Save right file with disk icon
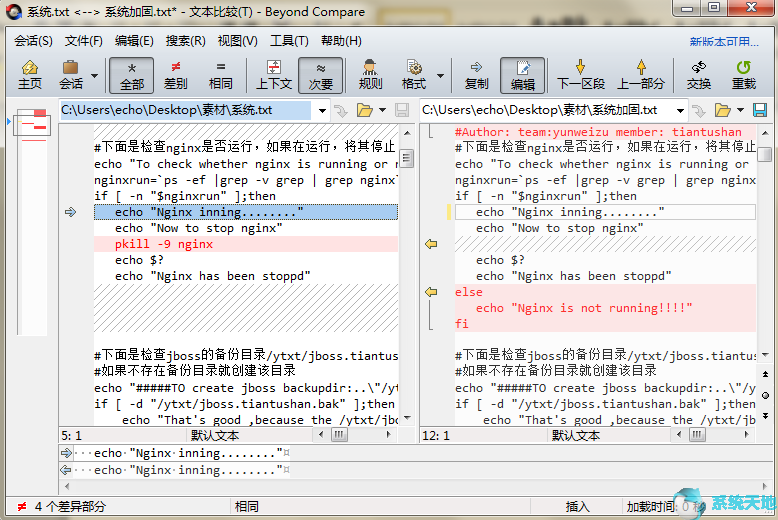The width and height of the screenshot is (778, 520). pyautogui.click(x=760, y=110)
